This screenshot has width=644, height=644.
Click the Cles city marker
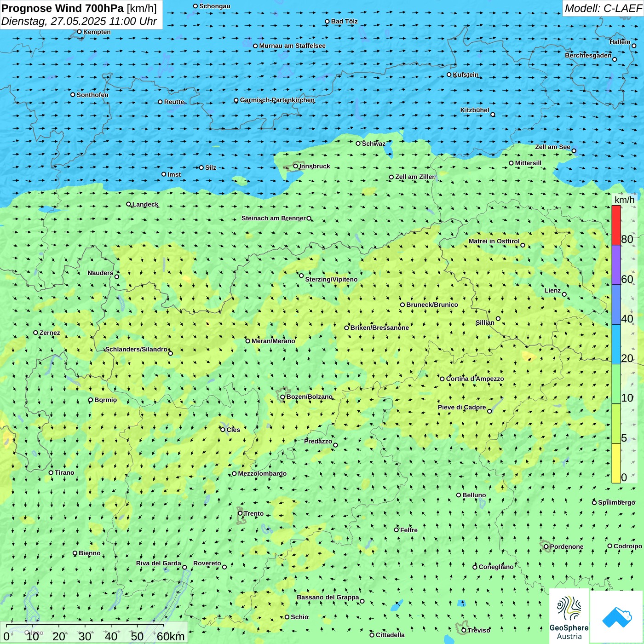pos(223,430)
